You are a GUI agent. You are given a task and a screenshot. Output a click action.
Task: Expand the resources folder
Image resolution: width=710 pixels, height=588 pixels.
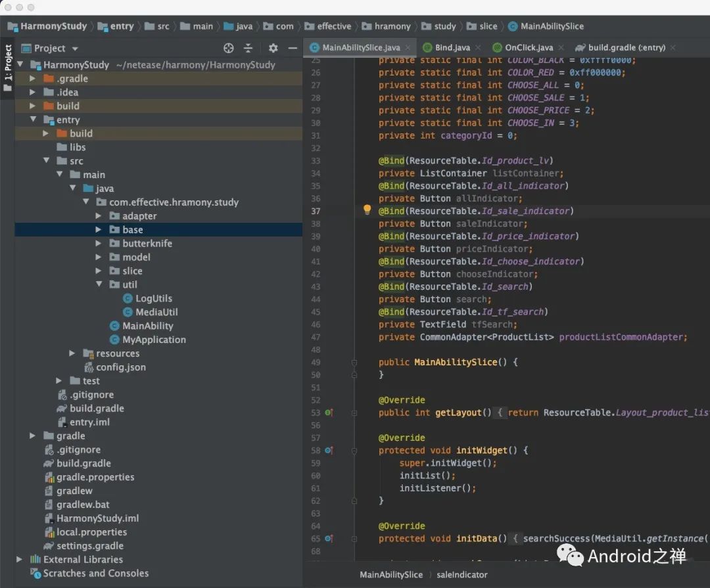click(72, 353)
